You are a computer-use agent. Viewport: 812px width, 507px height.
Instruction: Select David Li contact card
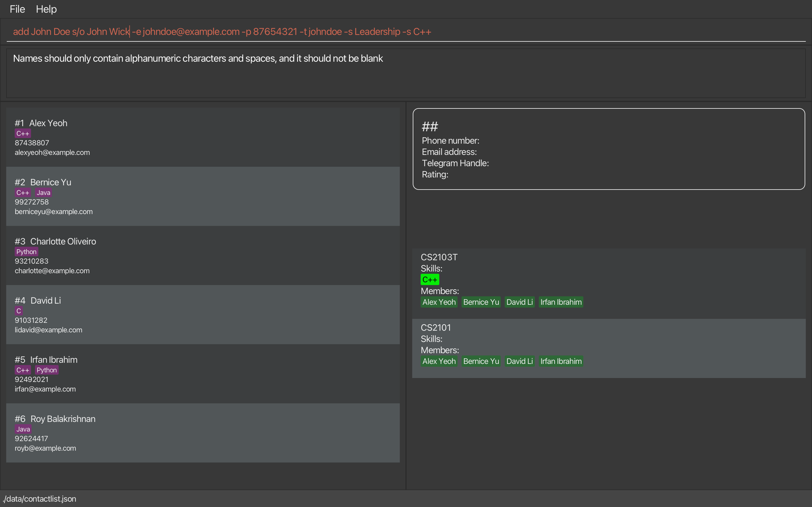pyautogui.click(x=203, y=315)
